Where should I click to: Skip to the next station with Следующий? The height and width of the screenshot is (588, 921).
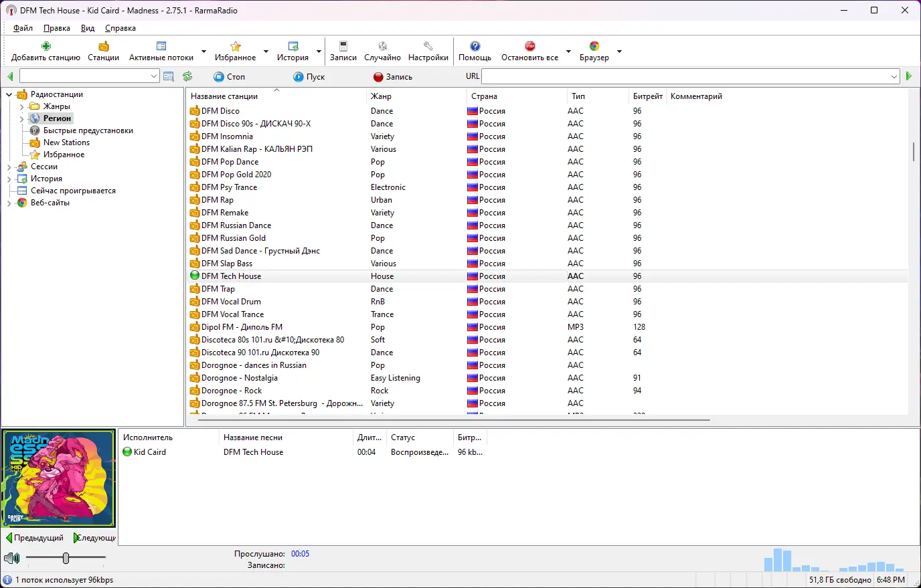coord(94,538)
